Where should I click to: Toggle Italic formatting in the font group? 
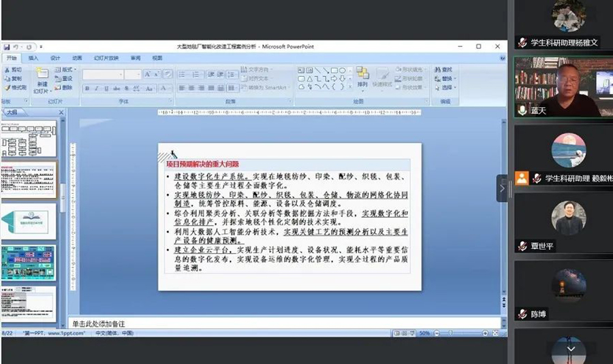pyautogui.click(x=97, y=88)
